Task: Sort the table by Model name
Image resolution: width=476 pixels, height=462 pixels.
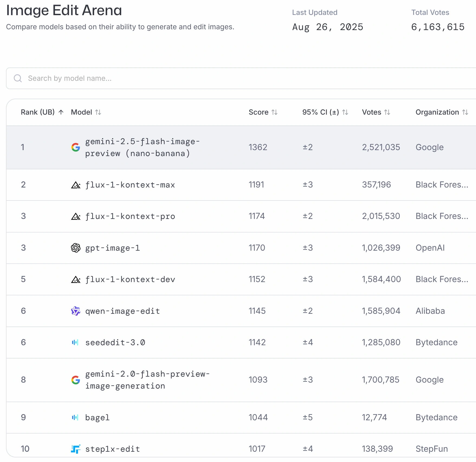Action: (98, 112)
